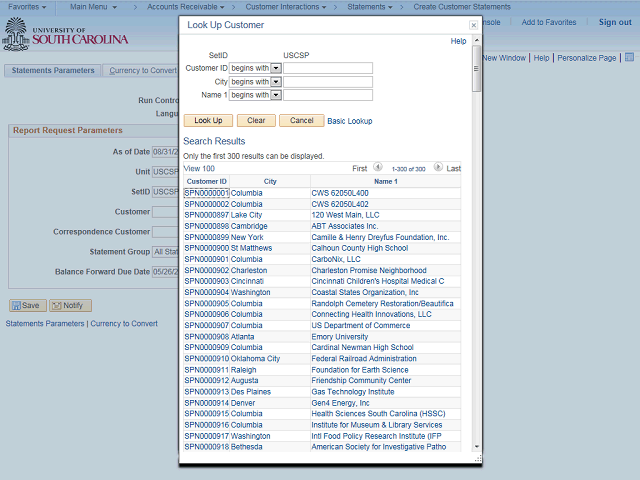Viewport: 640px width, 480px height.
Task: Select Emory University result
Action: [340, 337]
